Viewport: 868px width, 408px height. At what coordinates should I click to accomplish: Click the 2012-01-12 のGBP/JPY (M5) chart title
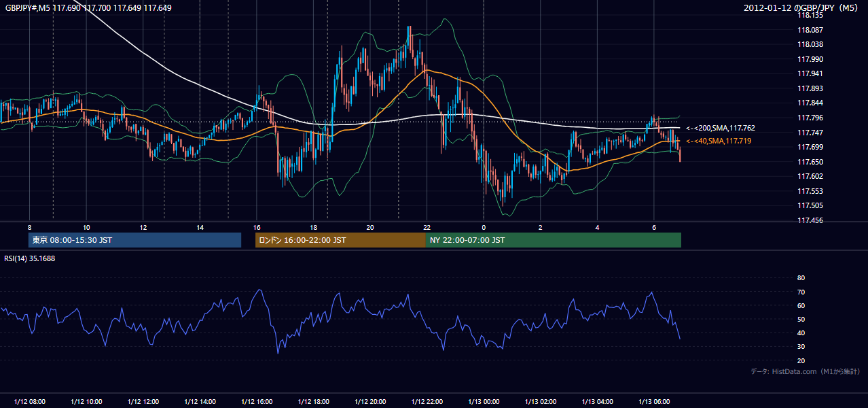tap(802, 7)
